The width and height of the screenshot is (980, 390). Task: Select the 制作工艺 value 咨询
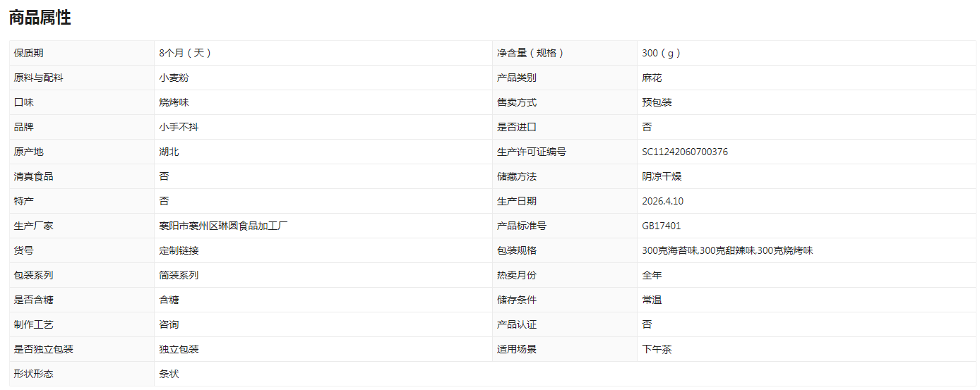[x=169, y=324]
